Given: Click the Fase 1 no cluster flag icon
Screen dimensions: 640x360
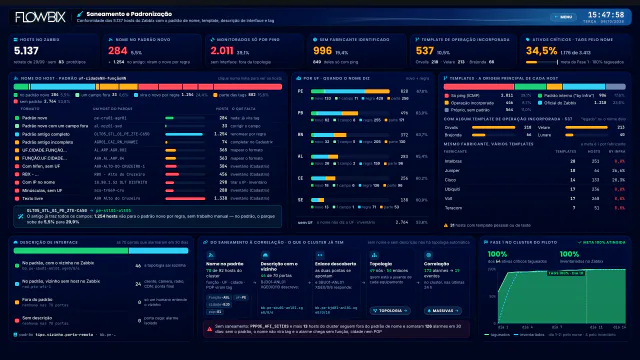Looking at the screenshot, I should pos(486,242).
